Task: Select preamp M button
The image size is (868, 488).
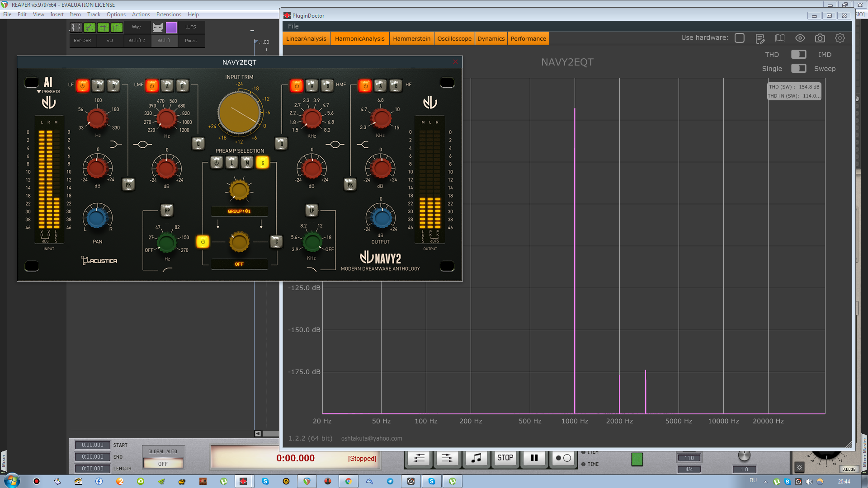Action: click(247, 163)
